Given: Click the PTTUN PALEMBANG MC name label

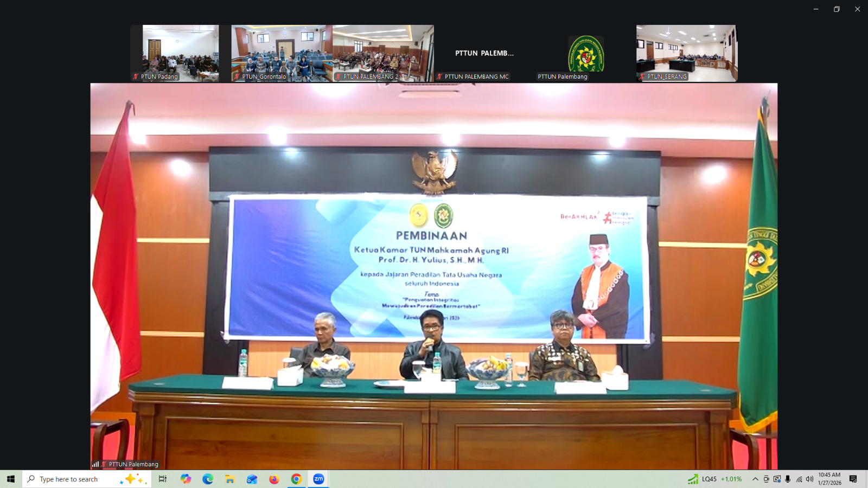Looking at the screenshot, I should click(475, 77).
